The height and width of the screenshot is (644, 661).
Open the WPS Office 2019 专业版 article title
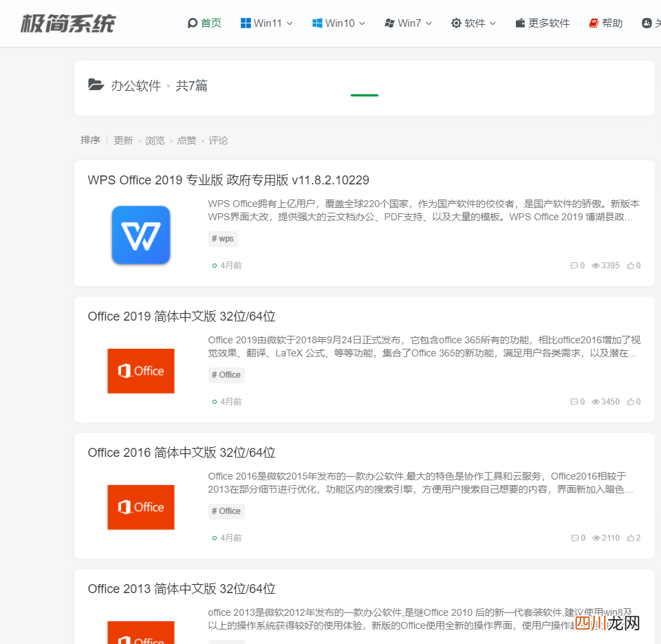click(228, 180)
